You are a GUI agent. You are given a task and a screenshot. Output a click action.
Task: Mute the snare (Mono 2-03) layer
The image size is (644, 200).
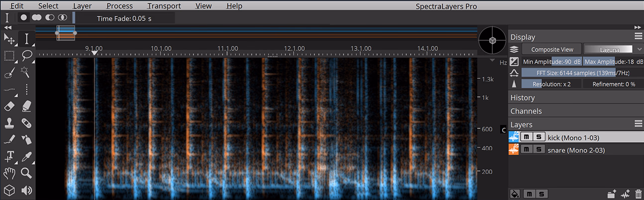point(526,150)
